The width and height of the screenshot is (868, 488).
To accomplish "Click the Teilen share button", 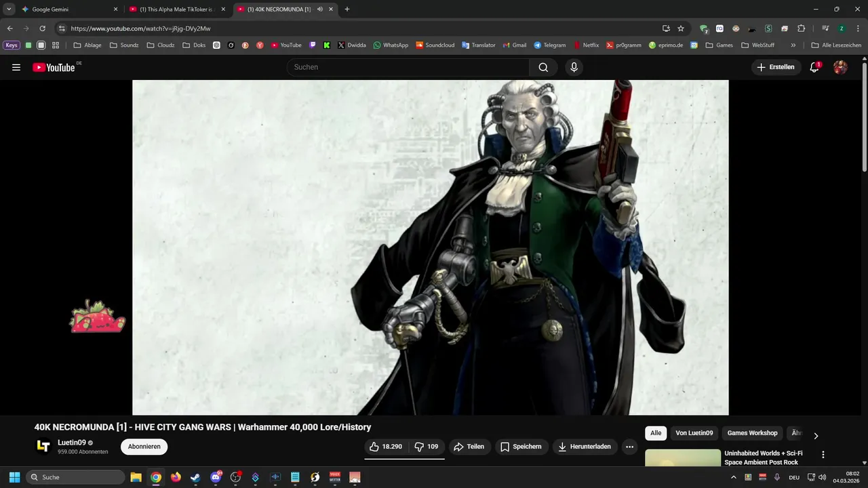I will click(469, 447).
